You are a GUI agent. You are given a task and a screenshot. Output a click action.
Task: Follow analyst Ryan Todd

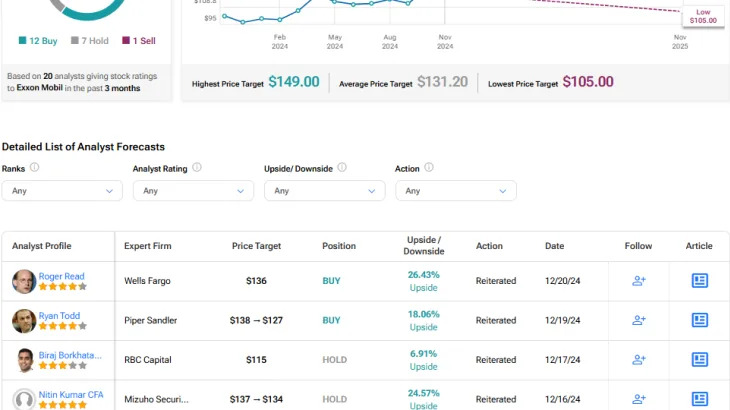point(639,320)
